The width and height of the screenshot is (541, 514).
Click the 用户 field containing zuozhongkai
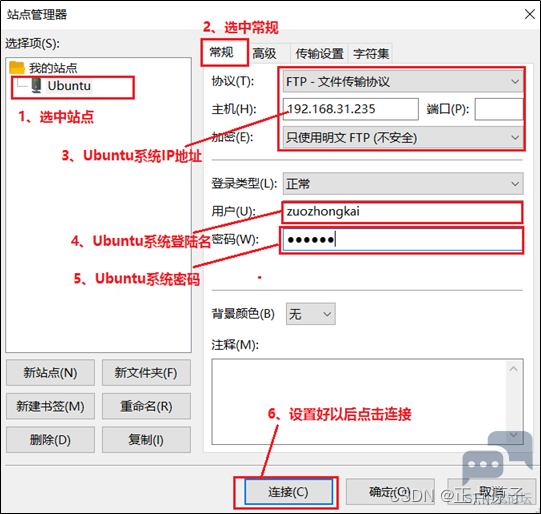click(x=402, y=211)
